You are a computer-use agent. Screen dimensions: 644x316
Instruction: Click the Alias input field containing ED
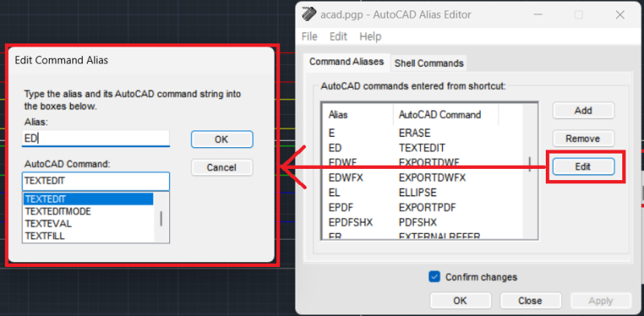96,138
